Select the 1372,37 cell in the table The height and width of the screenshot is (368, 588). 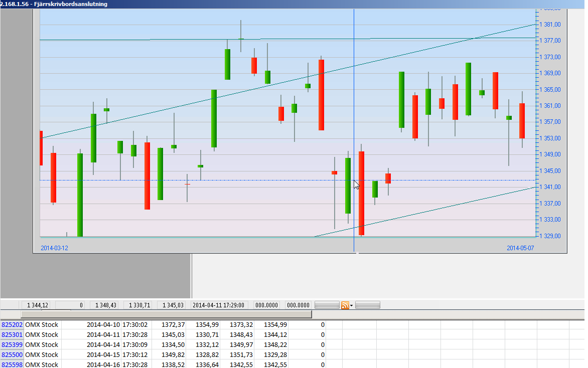point(173,325)
